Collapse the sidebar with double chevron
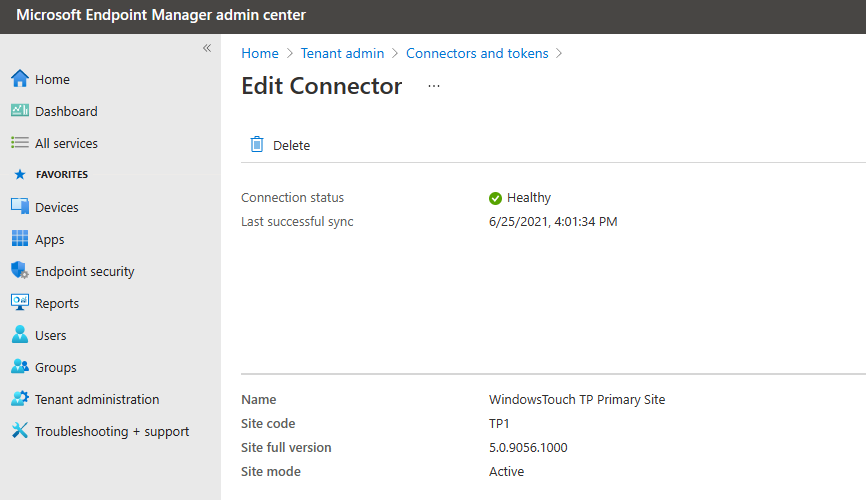 pyautogui.click(x=207, y=48)
